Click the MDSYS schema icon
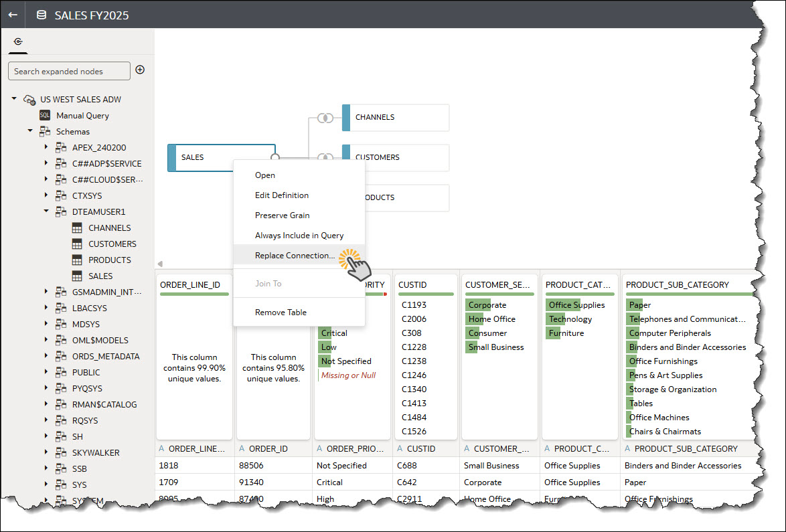This screenshot has width=786, height=532. pyautogui.click(x=61, y=324)
